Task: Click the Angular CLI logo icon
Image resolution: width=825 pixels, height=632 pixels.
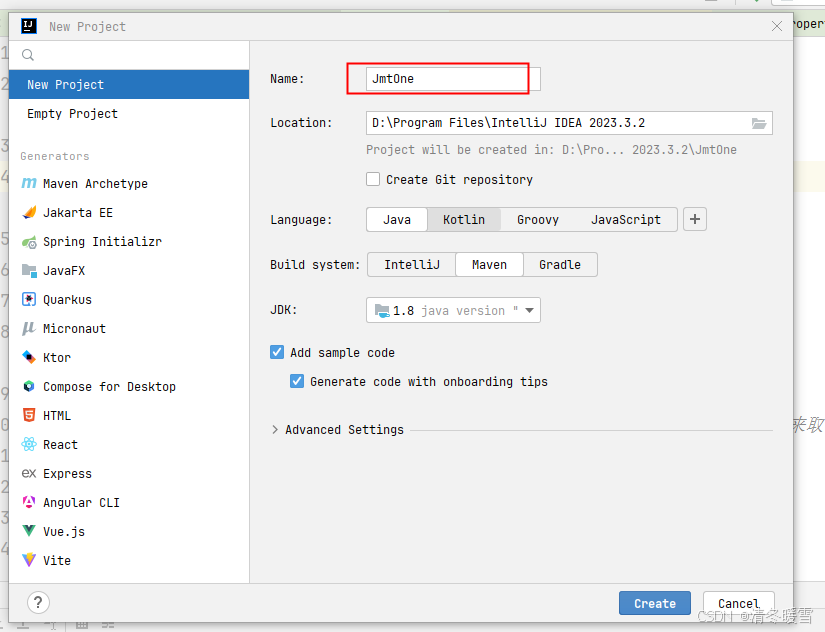Action: pos(29,502)
